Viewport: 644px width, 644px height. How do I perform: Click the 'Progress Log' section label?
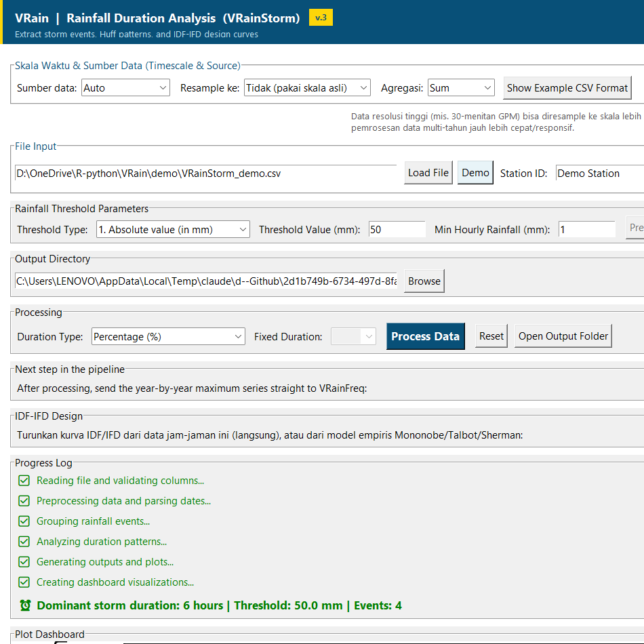pos(43,463)
